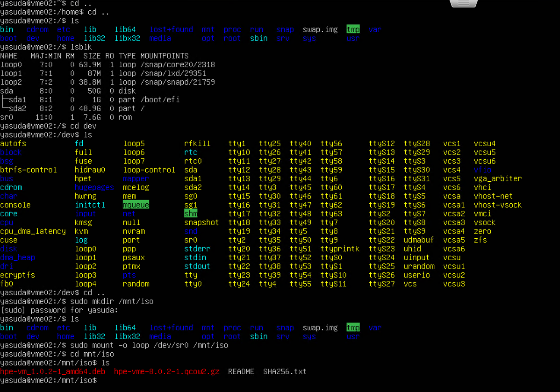560x392 pixels.
Task: Select the ttyS31 device entry
Action: click(x=417, y=178)
